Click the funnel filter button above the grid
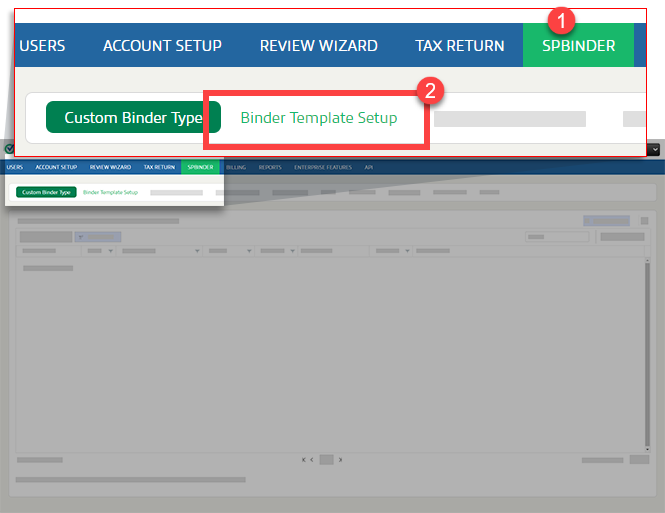 [98, 237]
